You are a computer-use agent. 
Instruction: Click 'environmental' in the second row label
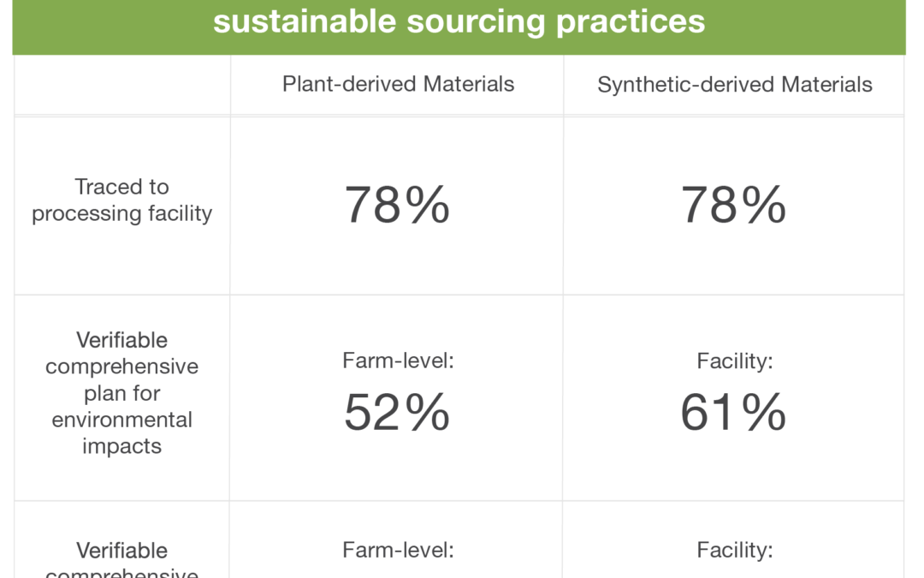[x=122, y=420]
